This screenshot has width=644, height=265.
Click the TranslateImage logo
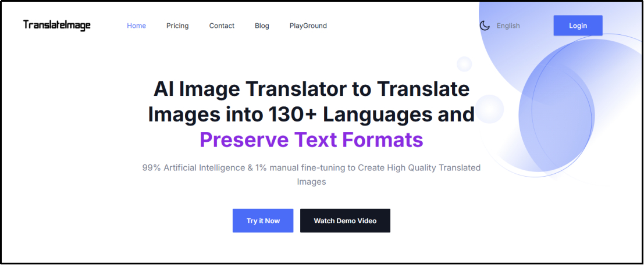(57, 25)
